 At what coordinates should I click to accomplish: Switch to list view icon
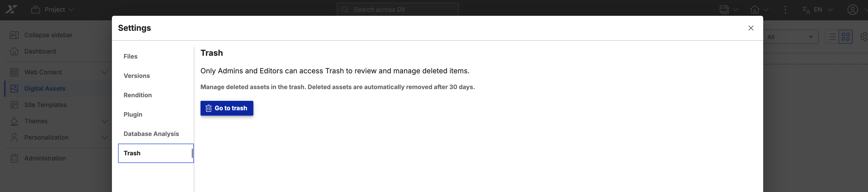(x=832, y=37)
